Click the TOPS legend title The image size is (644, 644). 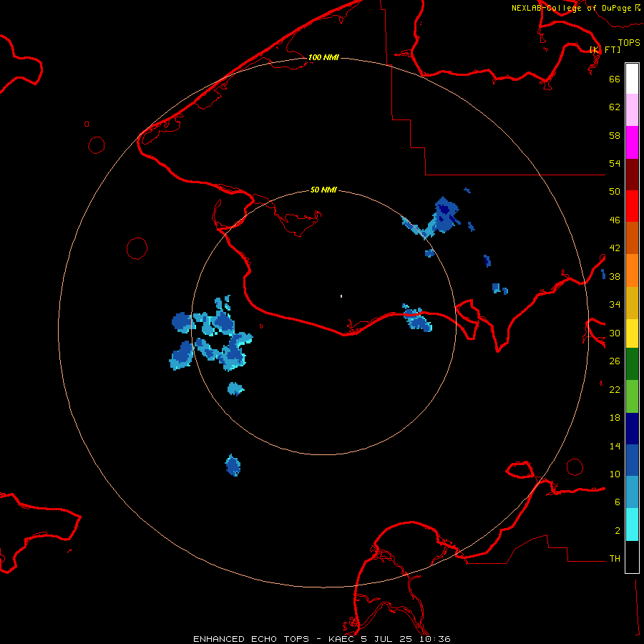[x=629, y=43]
